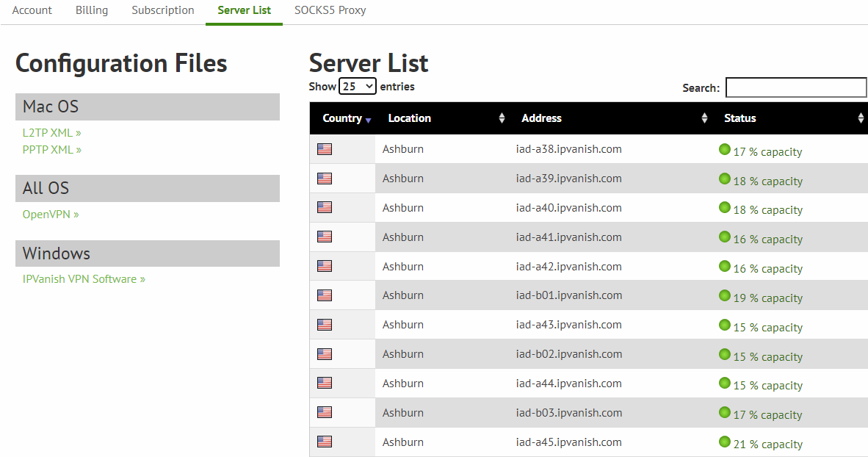Open the IPVanish VPN Software link

click(84, 279)
